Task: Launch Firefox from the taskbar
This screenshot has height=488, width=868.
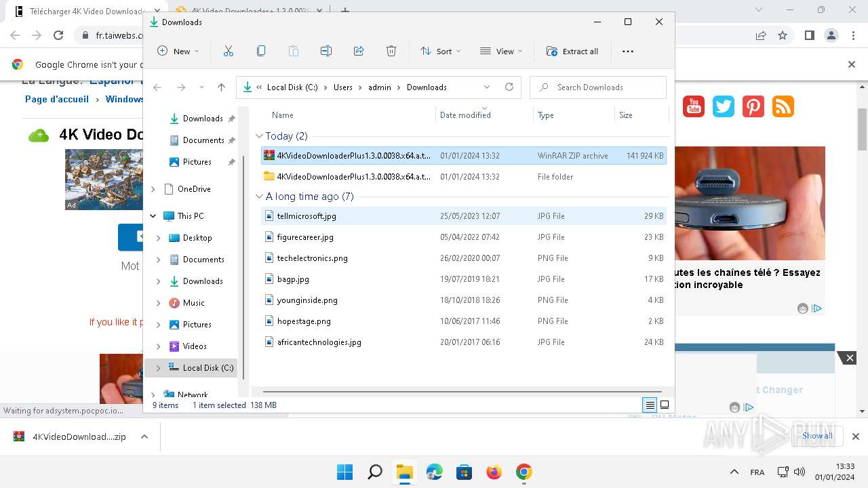Action: tap(494, 472)
